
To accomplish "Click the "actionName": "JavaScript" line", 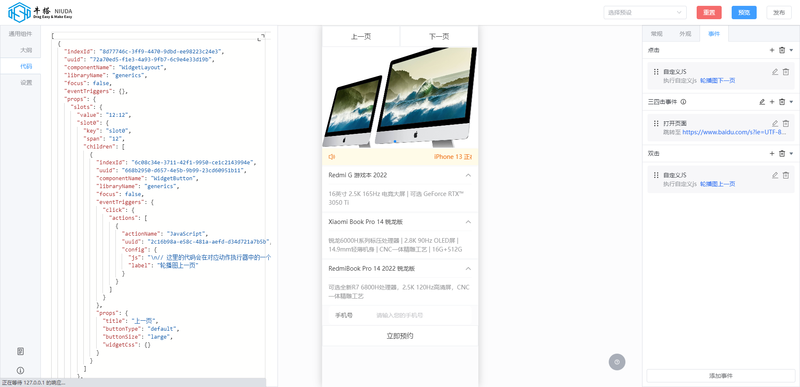I will click(x=165, y=234).
